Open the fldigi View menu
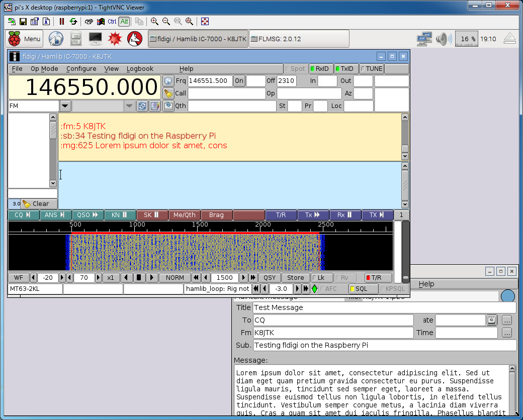The height and width of the screenshot is (420, 523). point(112,69)
